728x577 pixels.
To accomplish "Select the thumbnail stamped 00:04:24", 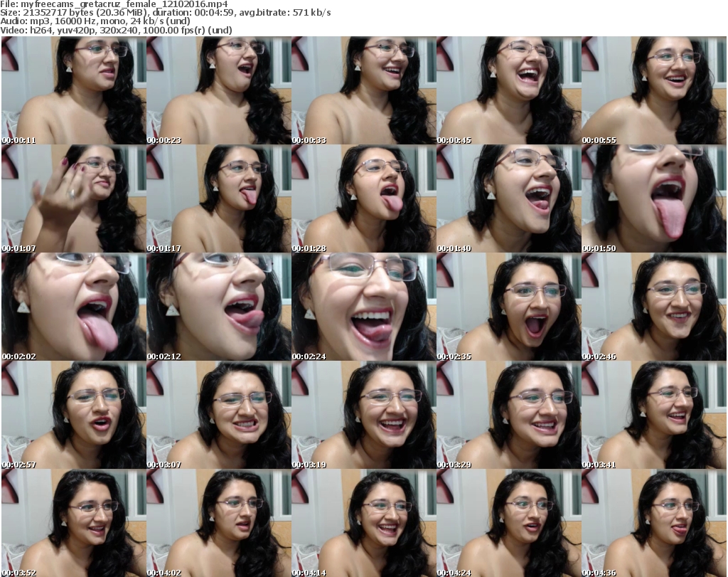I will (x=509, y=523).
